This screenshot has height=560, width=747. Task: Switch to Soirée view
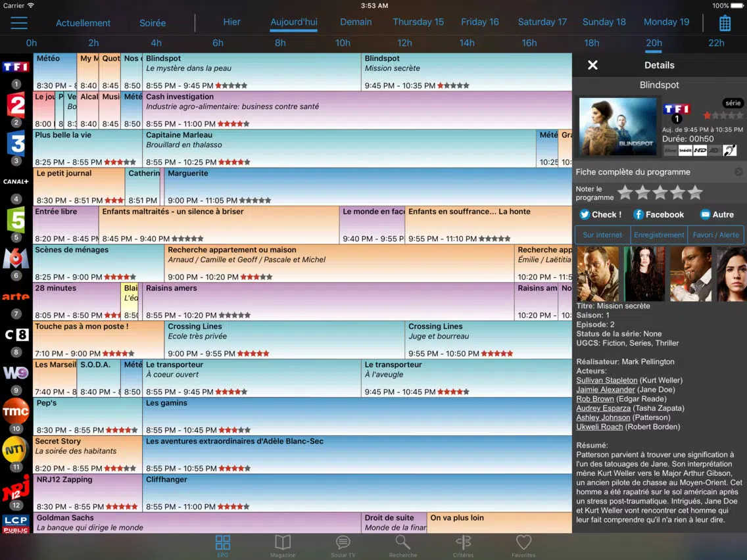pos(153,23)
